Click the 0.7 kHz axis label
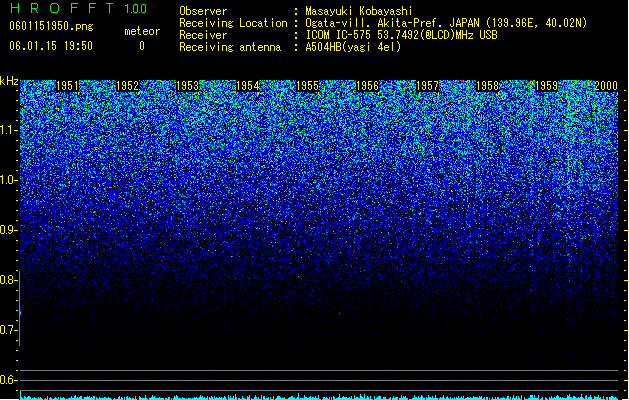Viewport: 629px width, 400px height. (8, 330)
